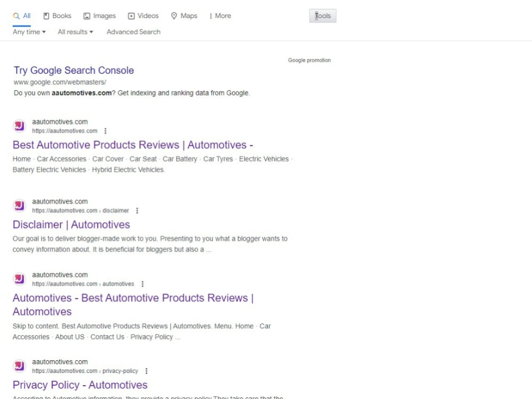This screenshot has height=399, width=532.
Task: Open Disclaimer | Automotives result
Action: (x=71, y=225)
